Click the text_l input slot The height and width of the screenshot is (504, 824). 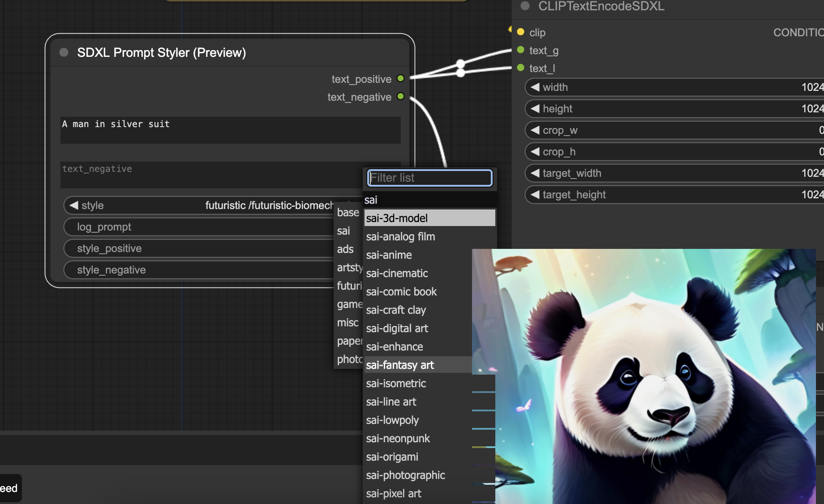pos(520,68)
